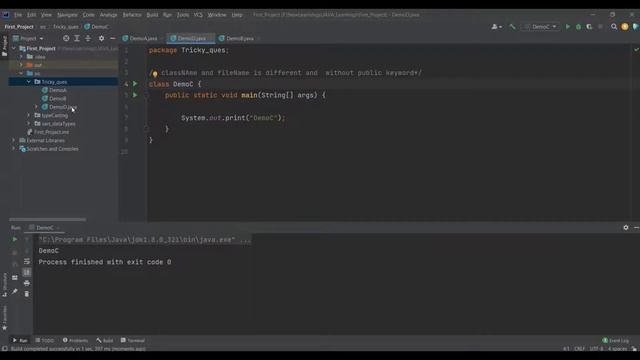Click Collapse All icon in Project panel
This screenshot has height=360, width=640.
pyautogui.click(x=88, y=38)
